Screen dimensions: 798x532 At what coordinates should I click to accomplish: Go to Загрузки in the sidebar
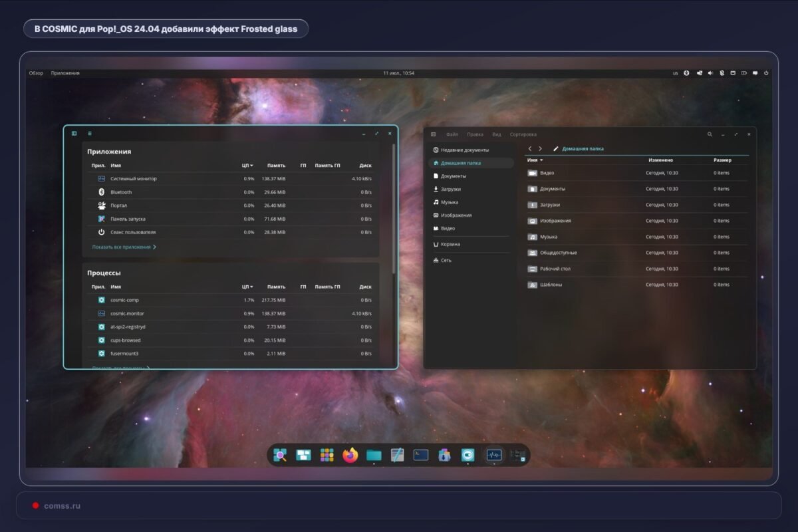450,189
